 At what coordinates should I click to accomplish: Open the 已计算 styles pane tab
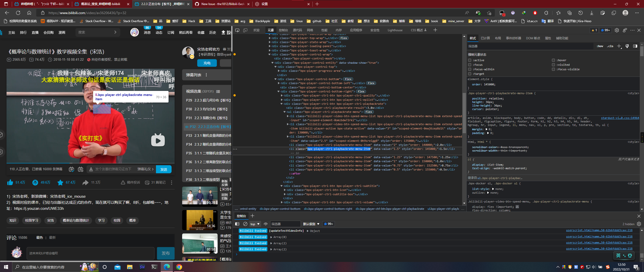click(x=485, y=38)
